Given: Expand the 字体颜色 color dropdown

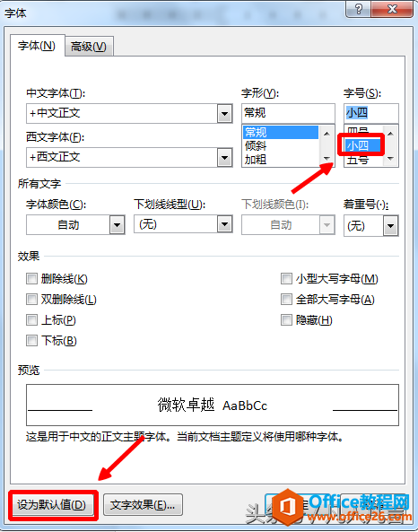Looking at the screenshot, I should (x=117, y=225).
